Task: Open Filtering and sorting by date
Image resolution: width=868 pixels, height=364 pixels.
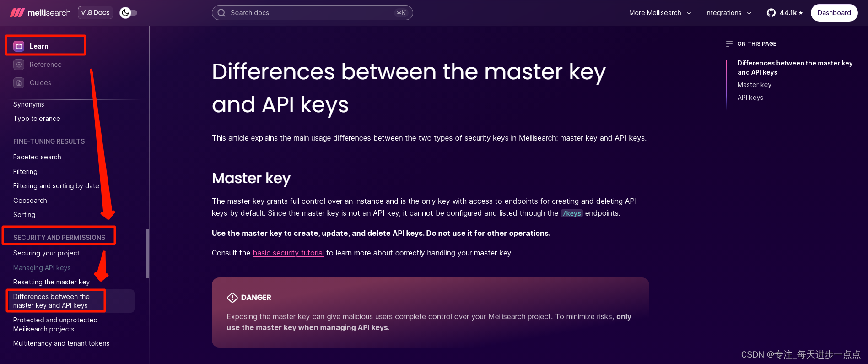Action: pyautogui.click(x=56, y=186)
